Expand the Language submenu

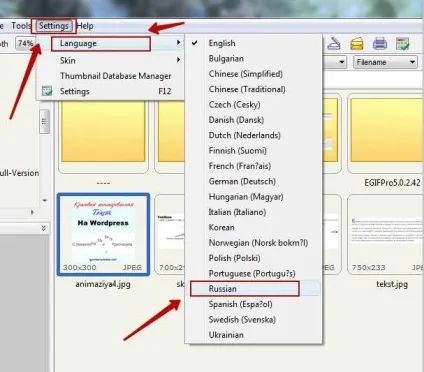[110, 43]
